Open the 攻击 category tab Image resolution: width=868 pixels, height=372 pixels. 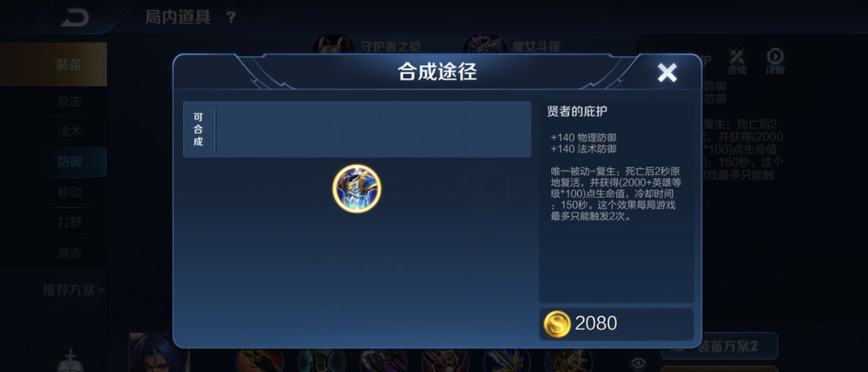[x=69, y=101]
